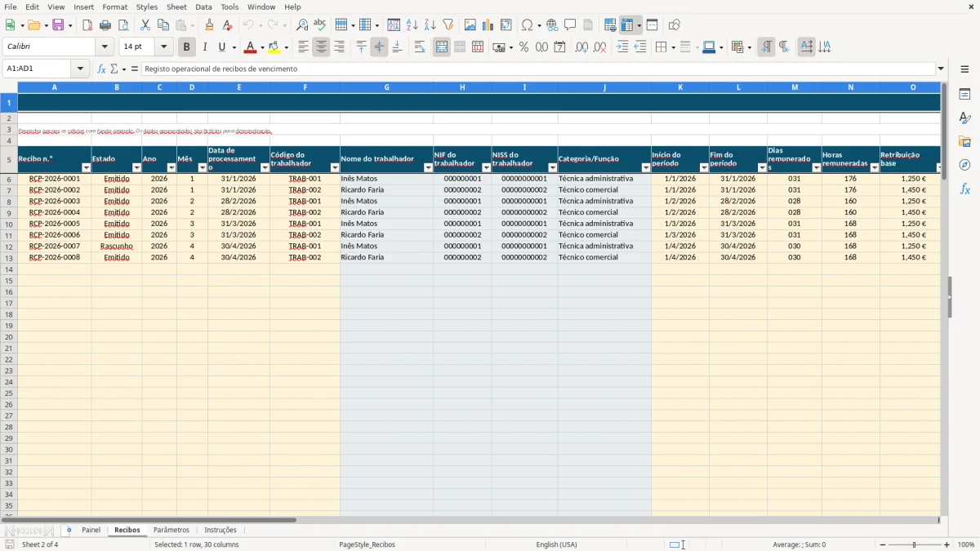This screenshot has width=980, height=551.
Task: Adjust the zoom slider
Action: tap(915, 544)
